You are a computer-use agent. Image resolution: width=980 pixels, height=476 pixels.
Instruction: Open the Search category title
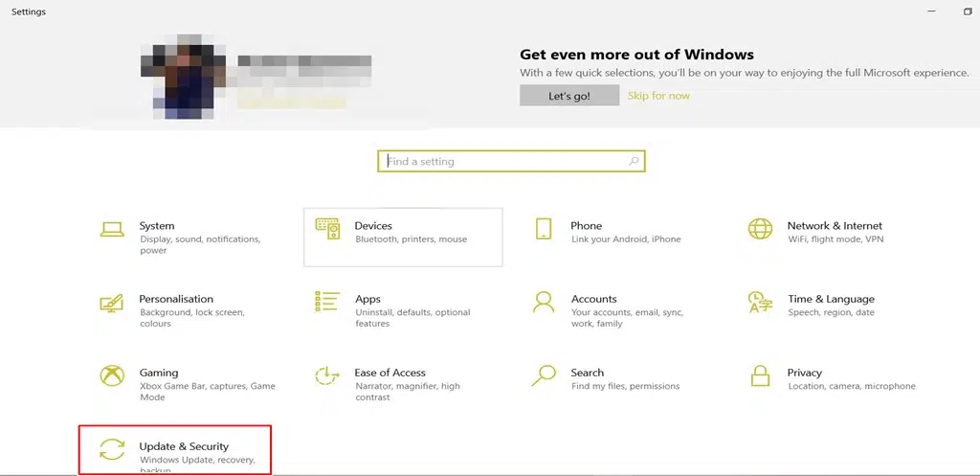588,373
